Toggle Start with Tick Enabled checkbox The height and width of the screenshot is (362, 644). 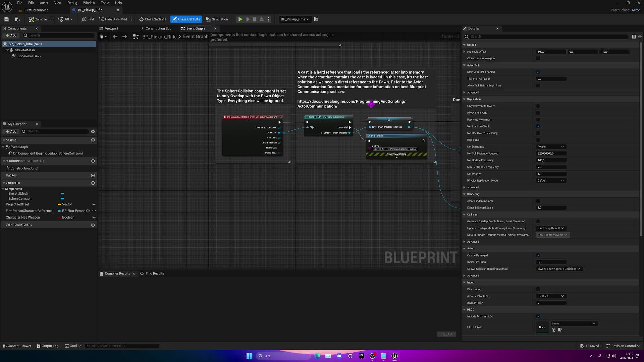pyautogui.click(x=538, y=72)
